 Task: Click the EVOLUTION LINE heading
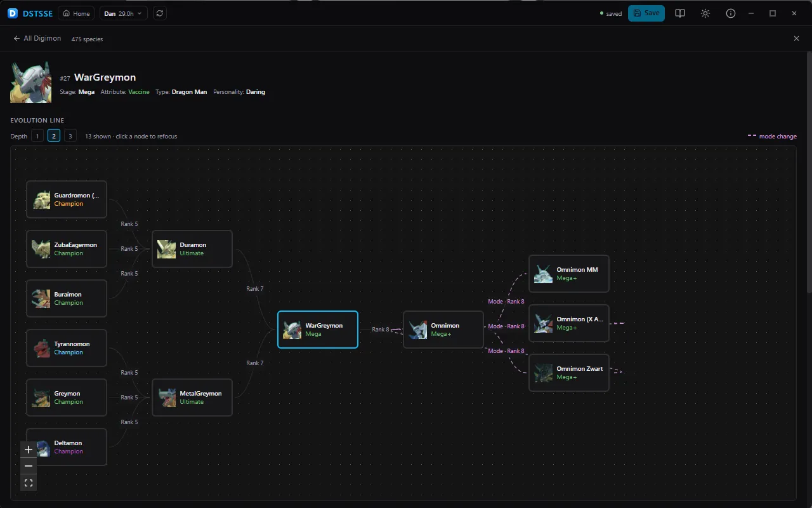(37, 120)
